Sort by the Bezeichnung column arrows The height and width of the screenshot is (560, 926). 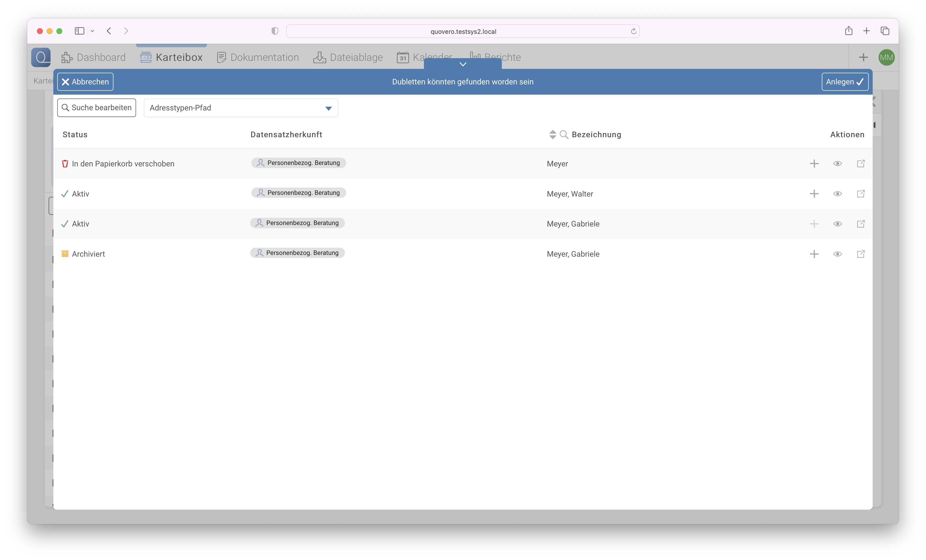(552, 135)
